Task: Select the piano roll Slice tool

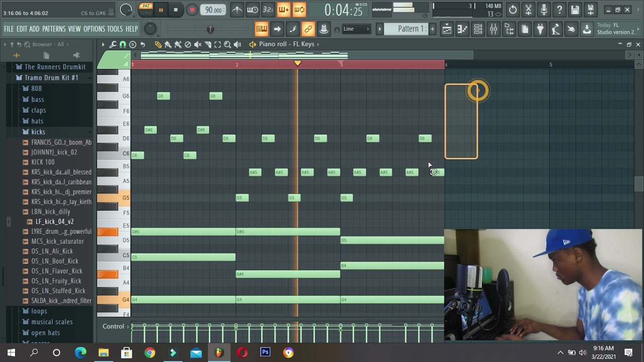Action: pyautogui.click(x=208, y=44)
